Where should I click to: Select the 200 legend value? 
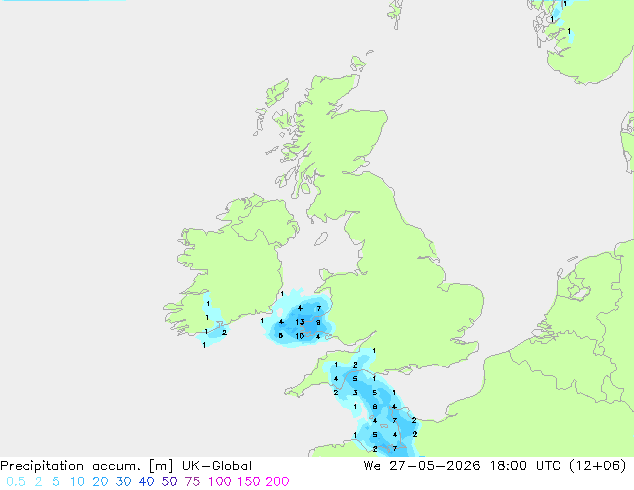[277, 482]
